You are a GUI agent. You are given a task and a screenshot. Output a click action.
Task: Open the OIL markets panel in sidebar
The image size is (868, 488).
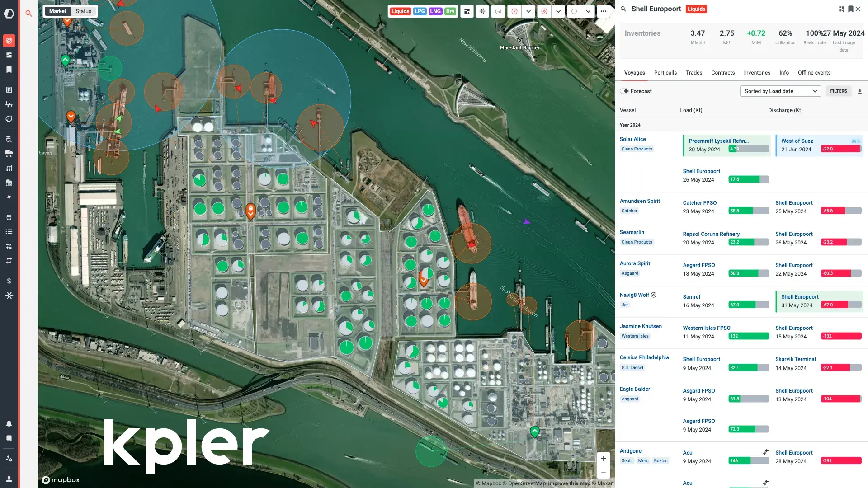pos(9,154)
